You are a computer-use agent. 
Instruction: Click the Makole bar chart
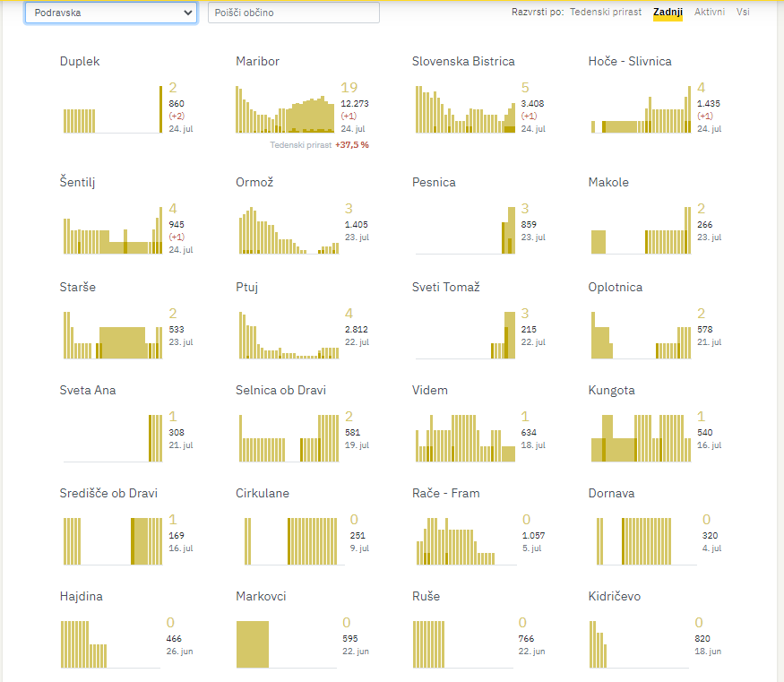point(641,230)
